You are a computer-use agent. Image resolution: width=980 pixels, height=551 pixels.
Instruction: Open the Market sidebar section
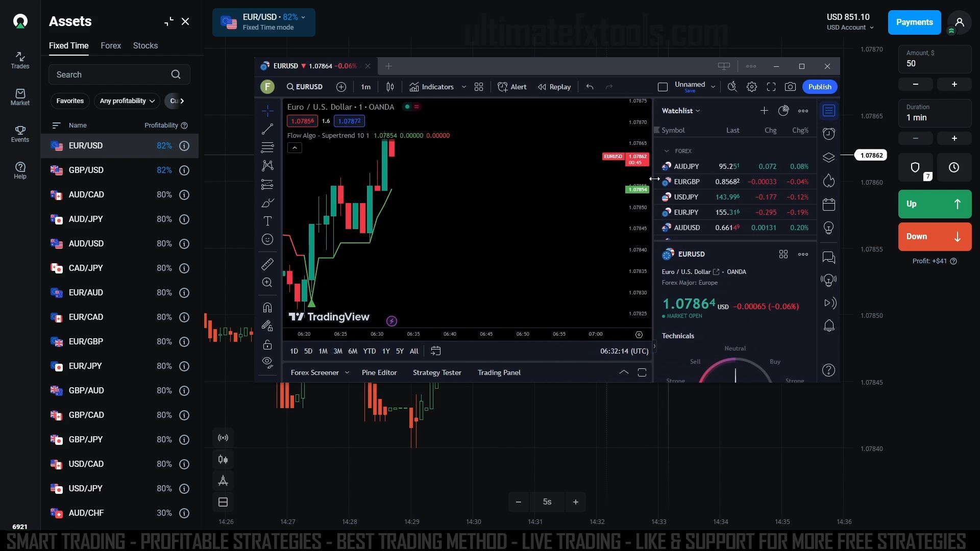pyautogui.click(x=20, y=97)
